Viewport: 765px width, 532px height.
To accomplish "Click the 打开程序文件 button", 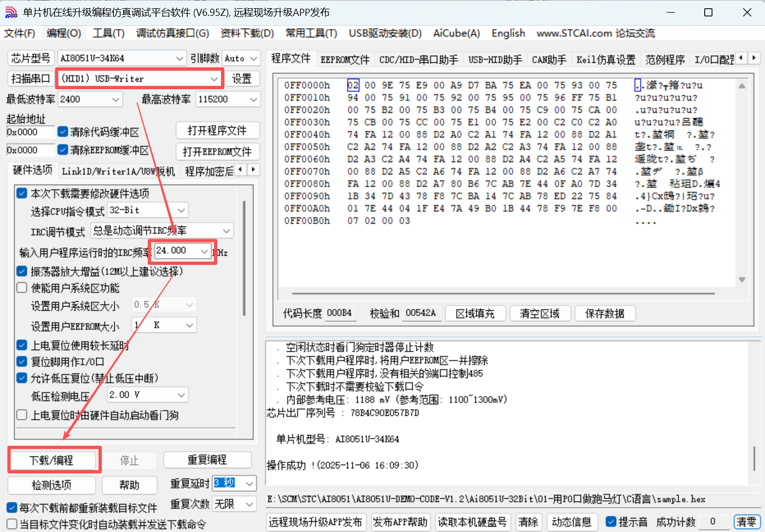I will point(217,130).
